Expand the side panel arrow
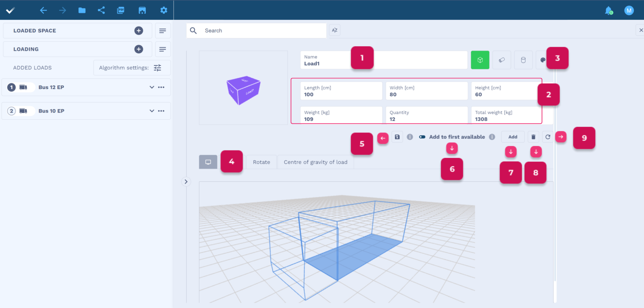 186,182
